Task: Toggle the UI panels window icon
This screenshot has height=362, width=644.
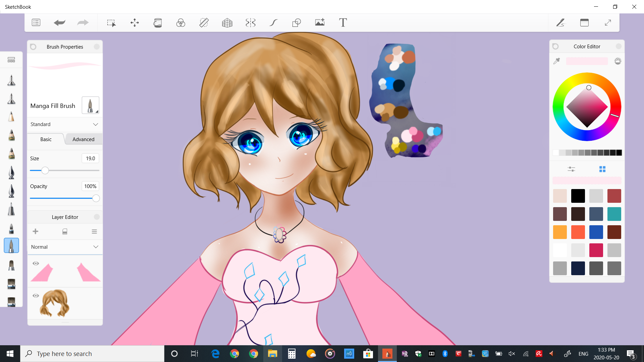Action: click(584, 22)
